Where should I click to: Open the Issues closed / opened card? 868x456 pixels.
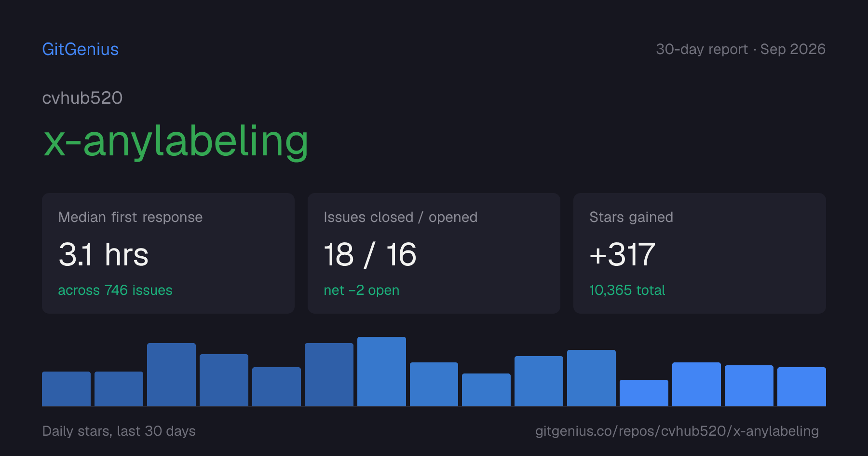pyautogui.click(x=434, y=253)
